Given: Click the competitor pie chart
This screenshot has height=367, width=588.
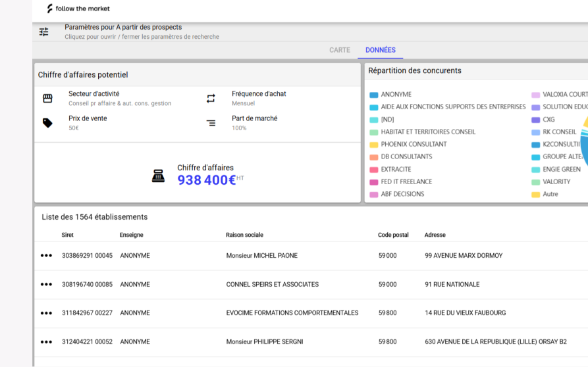Looking at the screenshot, I should coord(585,142).
